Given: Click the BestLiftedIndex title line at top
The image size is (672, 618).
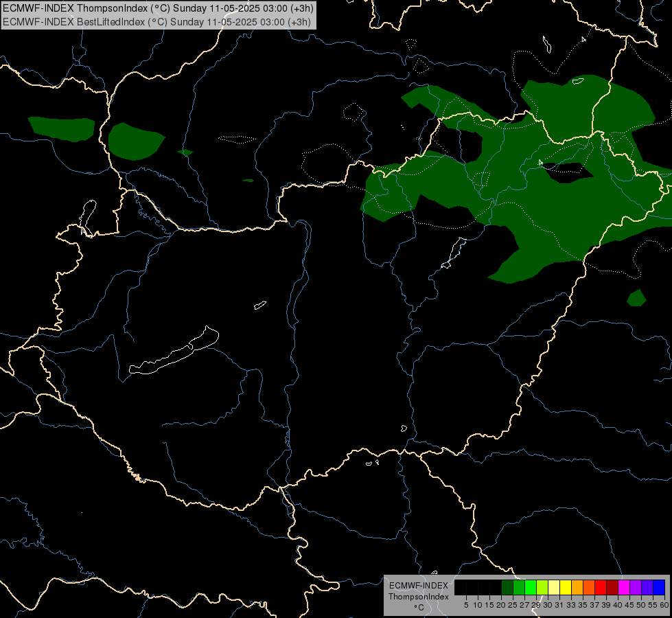Looking at the screenshot, I should tap(157, 21).
